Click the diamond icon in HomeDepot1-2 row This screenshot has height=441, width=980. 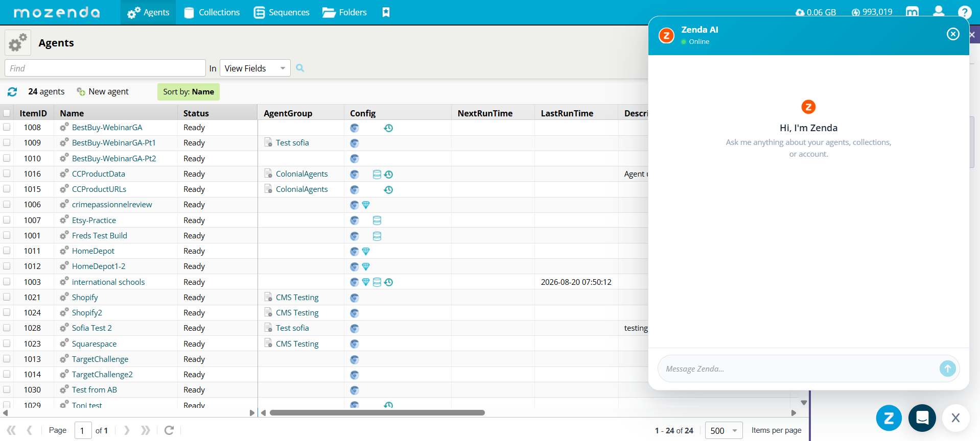tap(366, 267)
